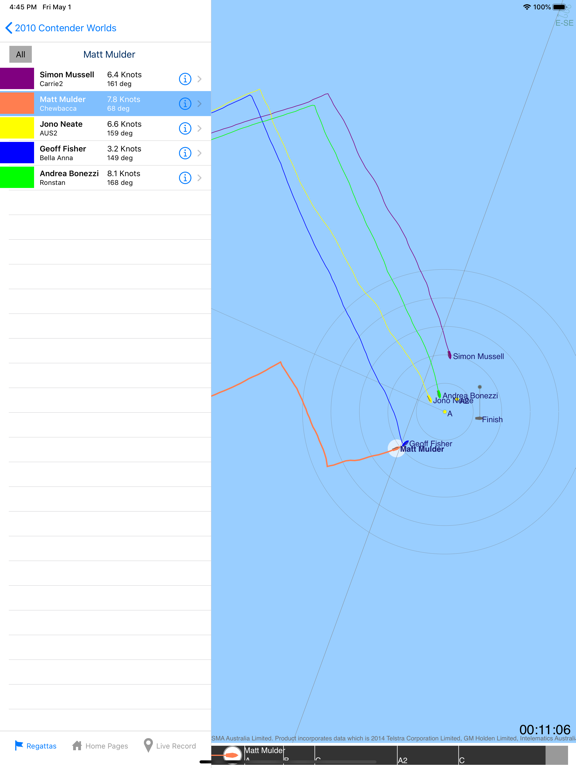
Task: Open info for Simon Mussell
Action: [185, 79]
